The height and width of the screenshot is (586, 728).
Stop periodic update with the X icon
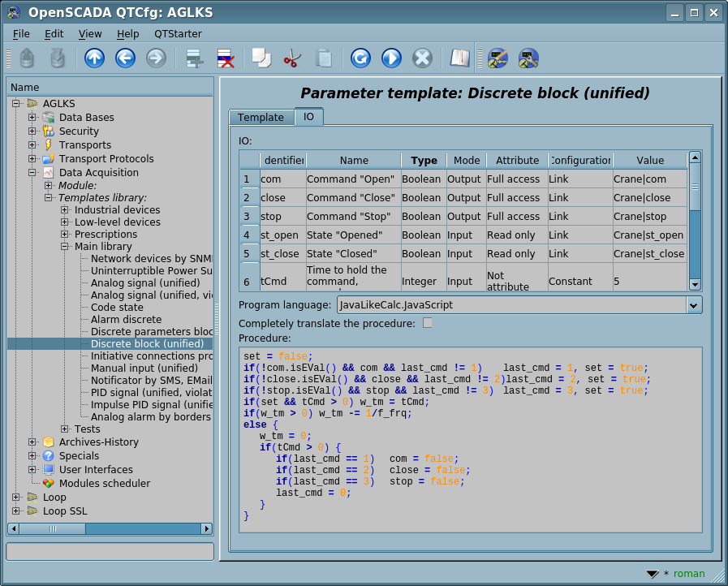point(423,58)
